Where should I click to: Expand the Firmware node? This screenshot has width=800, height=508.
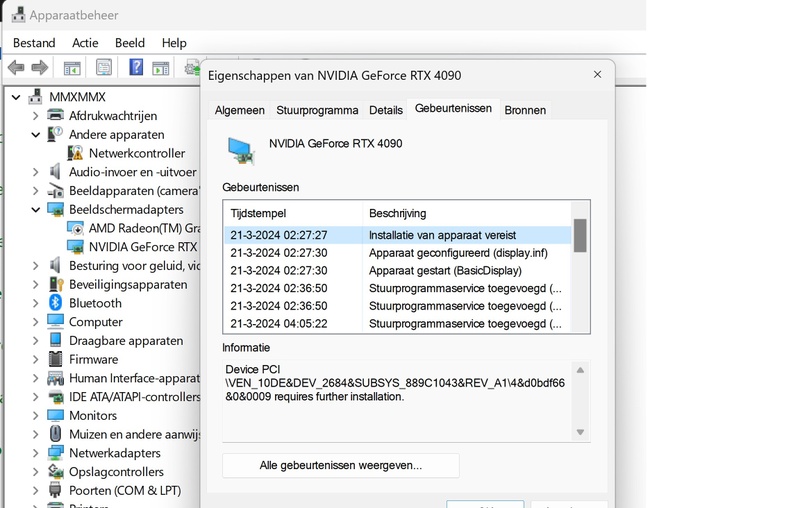35,360
